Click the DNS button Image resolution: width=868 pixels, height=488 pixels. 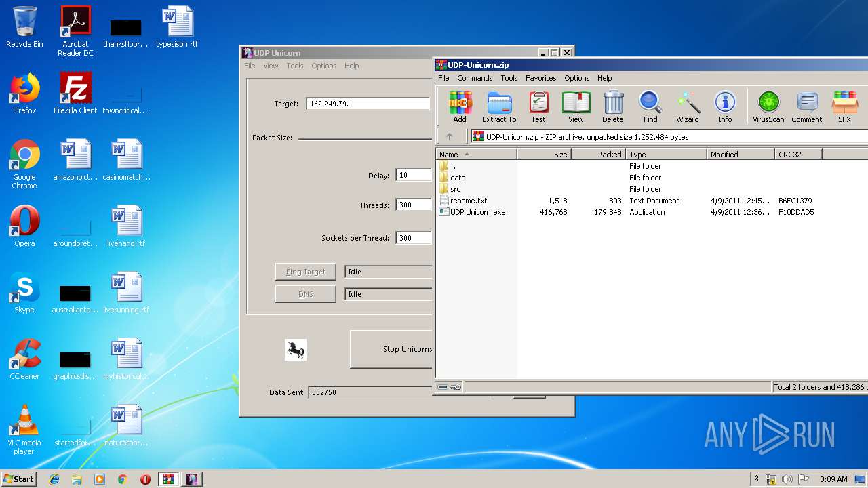306,294
